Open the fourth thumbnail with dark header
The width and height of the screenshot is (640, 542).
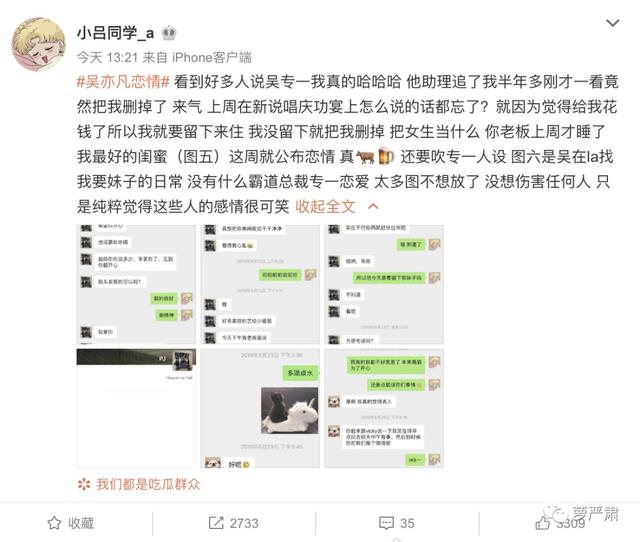(x=136, y=408)
